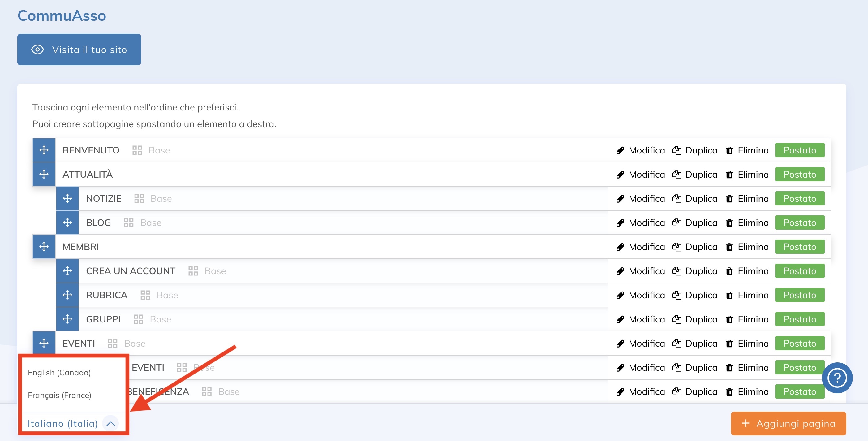Open the help question mark bubble

pyautogui.click(x=837, y=378)
